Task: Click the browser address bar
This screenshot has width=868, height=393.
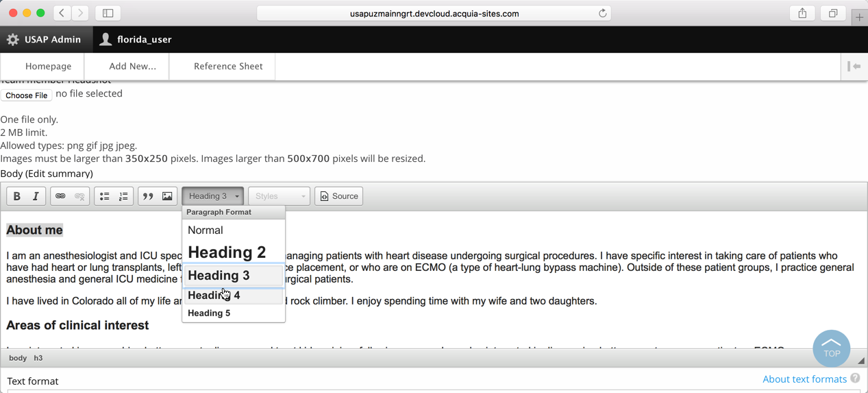Action: point(434,14)
